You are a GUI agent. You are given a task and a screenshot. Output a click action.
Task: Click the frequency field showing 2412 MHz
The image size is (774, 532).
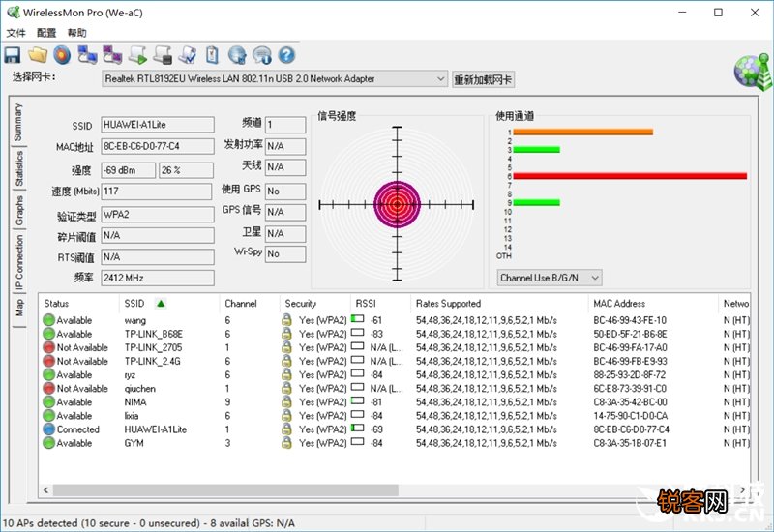coord(158,278)
